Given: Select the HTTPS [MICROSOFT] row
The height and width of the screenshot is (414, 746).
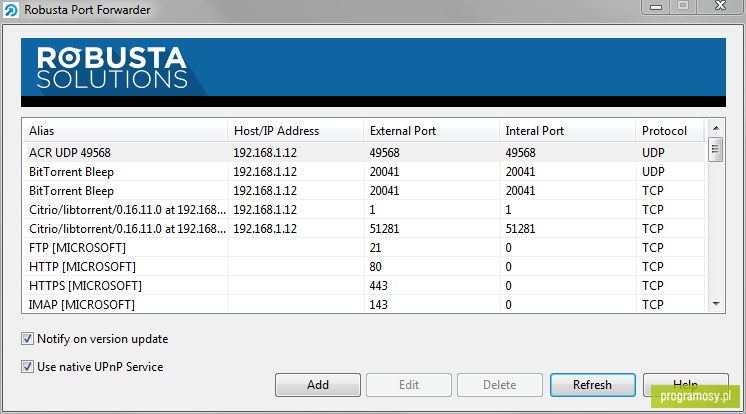Looking at the screenshot, I should (364, 286).
